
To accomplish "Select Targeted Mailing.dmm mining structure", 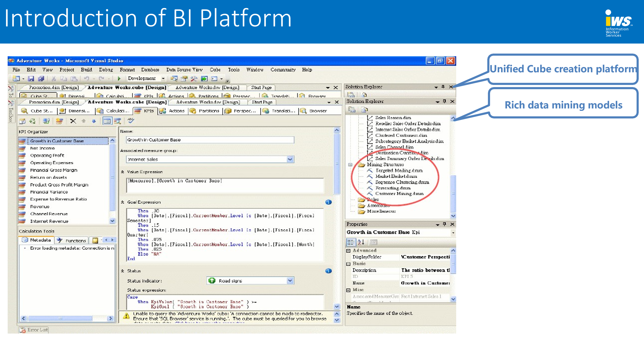I will pyautogui.click(x=399, y=171).
